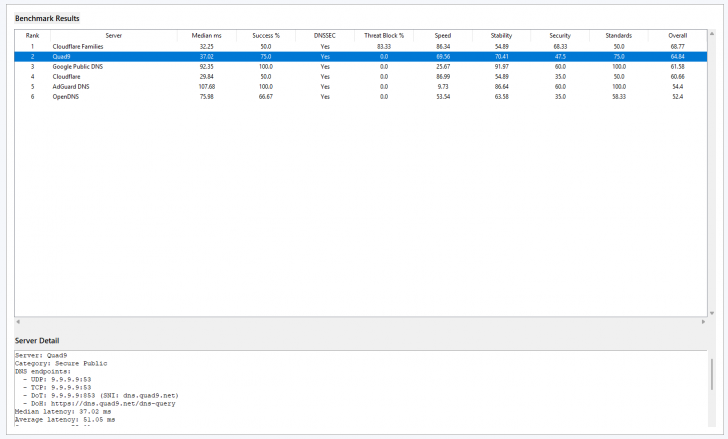Click the UDP 9.9.9.9:53 line
The height and width of the screenshot is (439, 728).
point(58,380)
